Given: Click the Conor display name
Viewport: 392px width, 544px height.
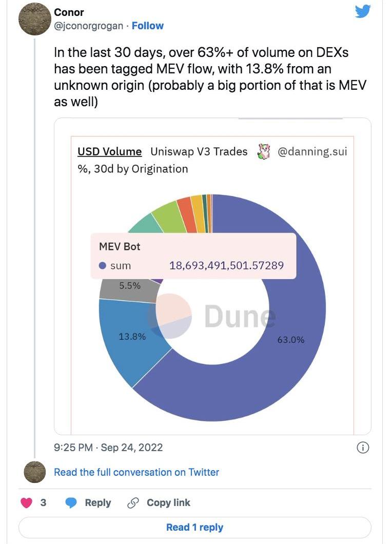Looking at the screenshot, I should coord(69,12).
